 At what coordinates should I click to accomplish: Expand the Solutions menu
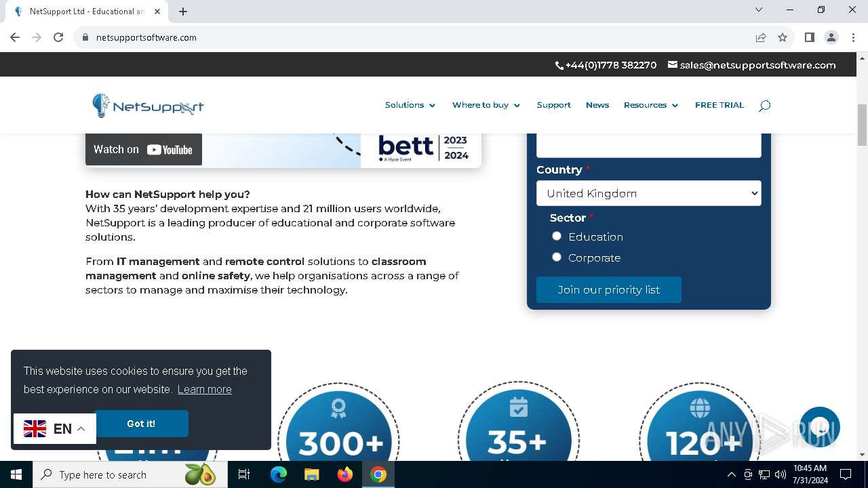click(x=410, y=105)
